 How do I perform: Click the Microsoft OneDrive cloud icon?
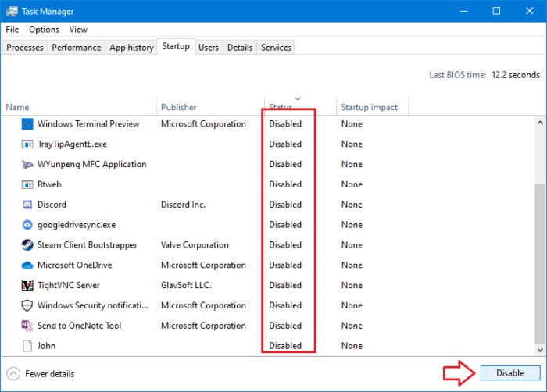pyautogui.click(x=27, y=265)
